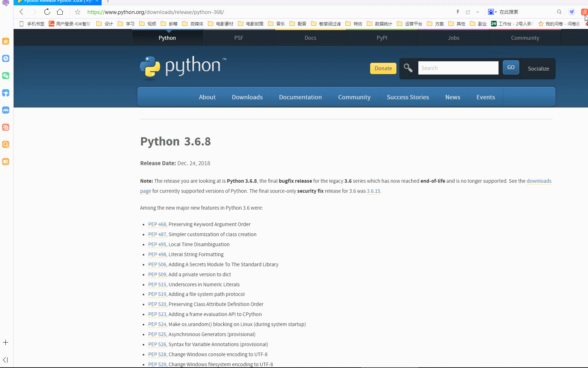Open the PEP 468 link
The image size is (588, 368).
157,224
